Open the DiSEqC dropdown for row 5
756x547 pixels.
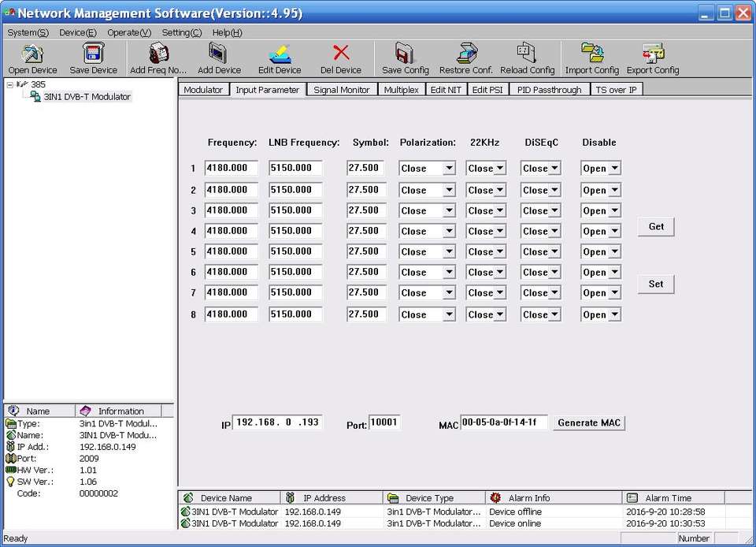click(x=554, y=252)
